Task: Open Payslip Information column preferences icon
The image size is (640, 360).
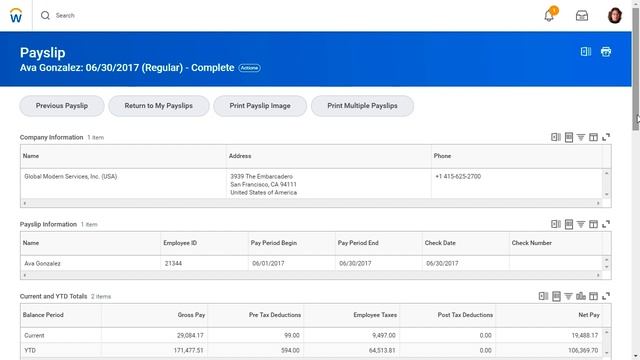Action: (593, 224)
